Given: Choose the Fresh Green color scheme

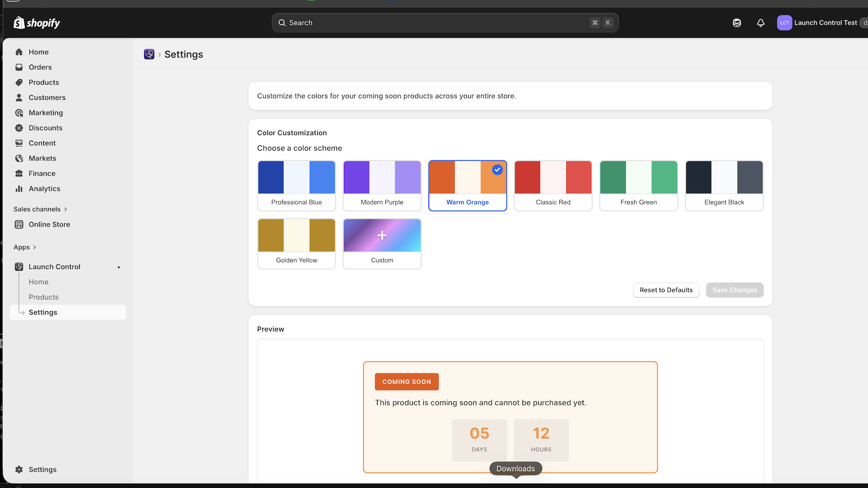Looking at the screenshot, I should coord(638,184).
